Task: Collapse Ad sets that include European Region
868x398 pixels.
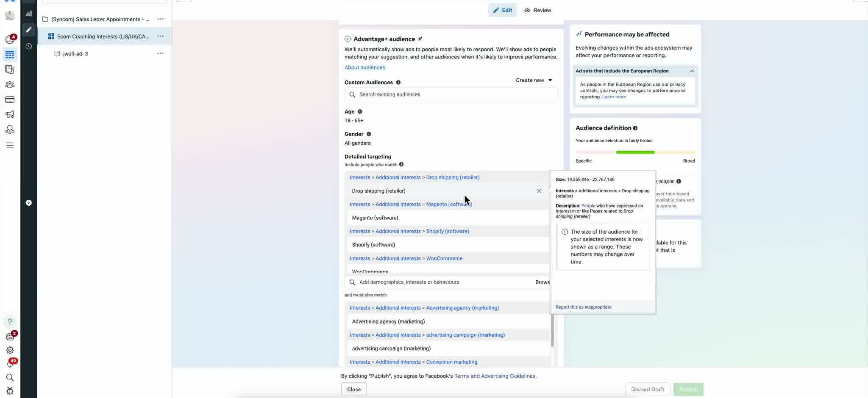Action: coord(692,71)
